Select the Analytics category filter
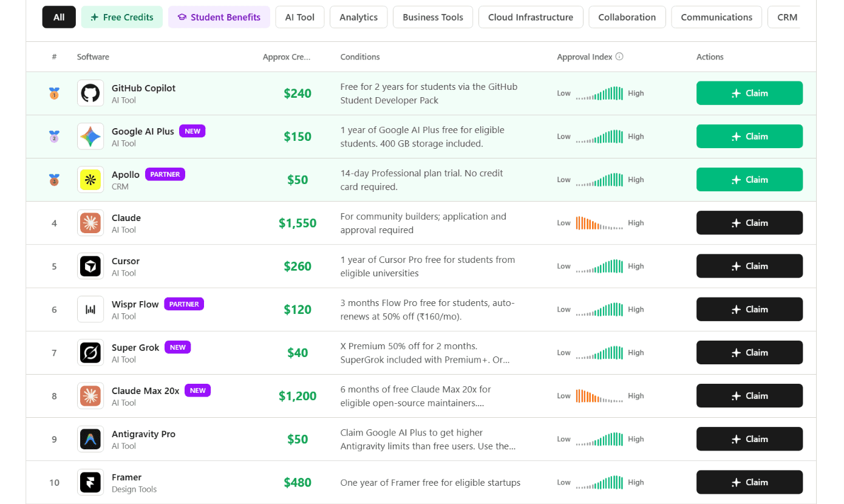Screen dimensions: 844x504 coord(359,17)
